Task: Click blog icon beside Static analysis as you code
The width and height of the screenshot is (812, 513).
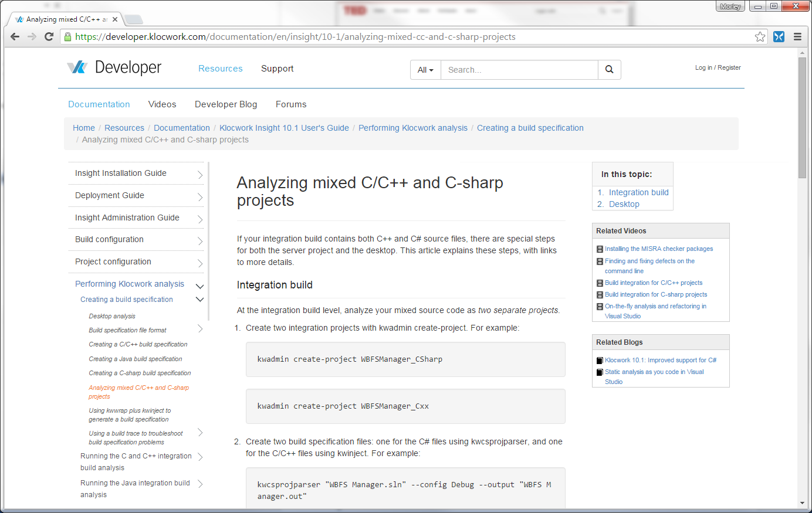Action: (x=600, y=372)
